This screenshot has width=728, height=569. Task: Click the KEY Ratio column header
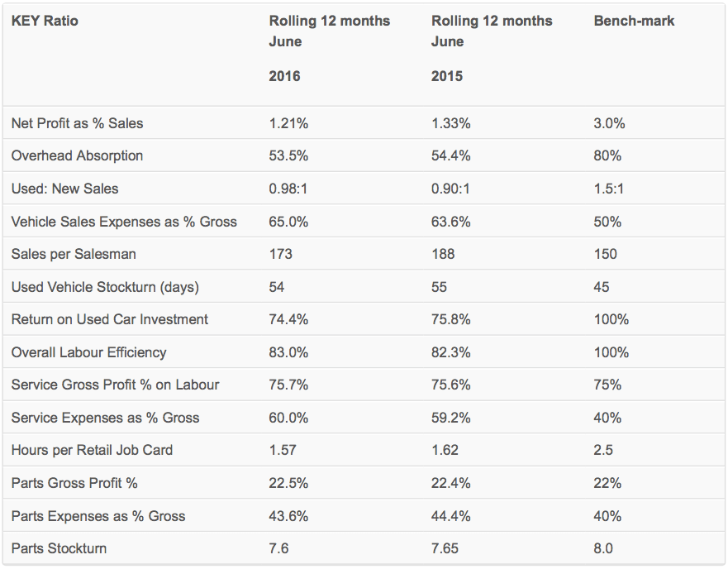pyautogui.click(x=45, y=21)
